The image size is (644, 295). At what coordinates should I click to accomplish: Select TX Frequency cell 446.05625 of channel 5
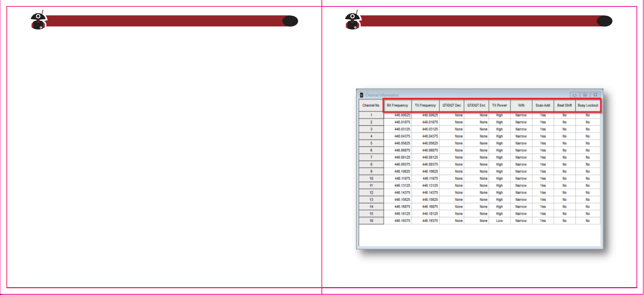425,143
